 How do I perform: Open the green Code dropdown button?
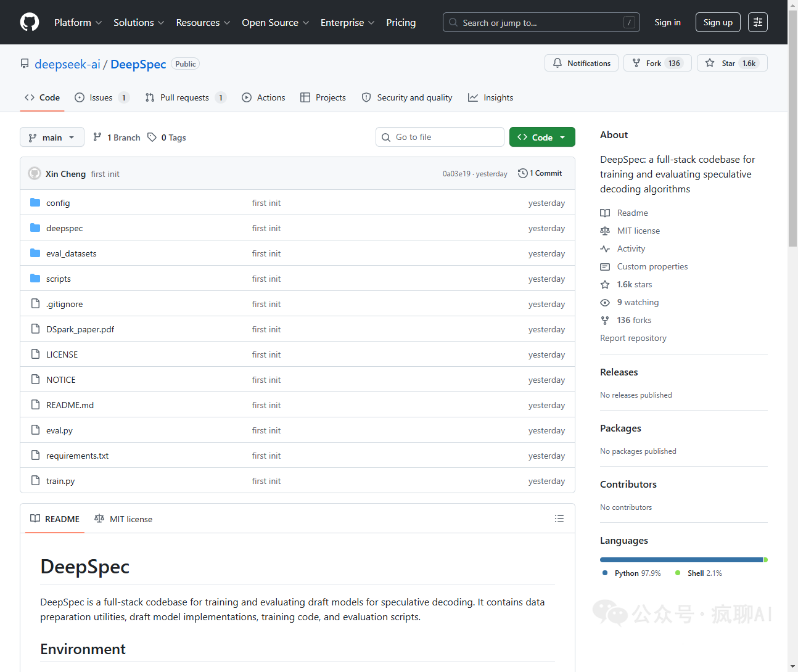coord(542,137)
